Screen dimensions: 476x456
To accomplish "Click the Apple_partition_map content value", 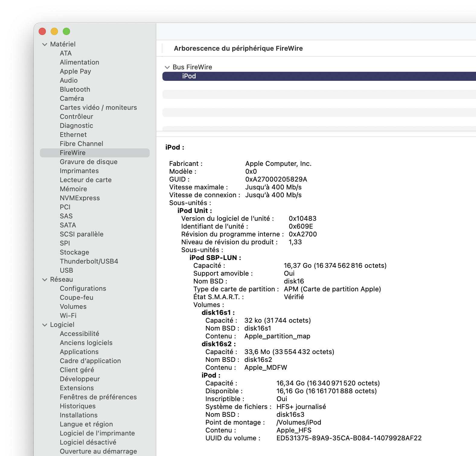I will pos(277,336).
